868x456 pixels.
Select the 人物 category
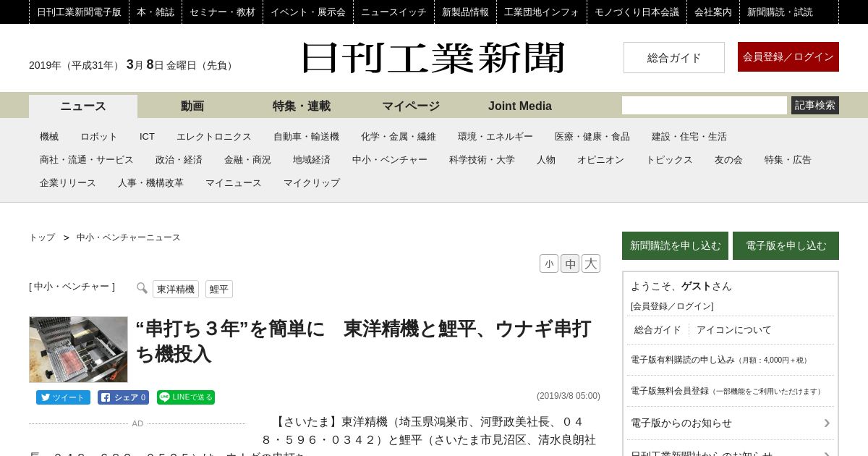(546, 159)
